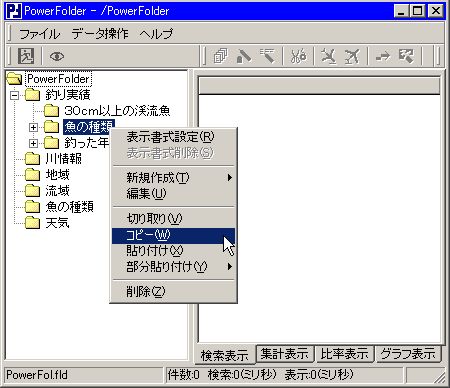Select the 天気 tree label
The width and height of the screenshot is (450, 388).
point(57,223)
